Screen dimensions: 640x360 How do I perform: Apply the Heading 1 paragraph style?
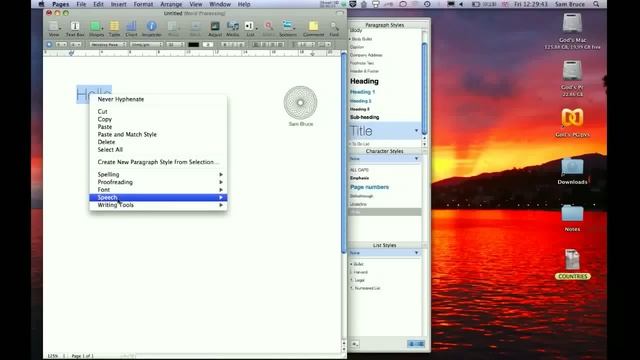coord(362,92)
